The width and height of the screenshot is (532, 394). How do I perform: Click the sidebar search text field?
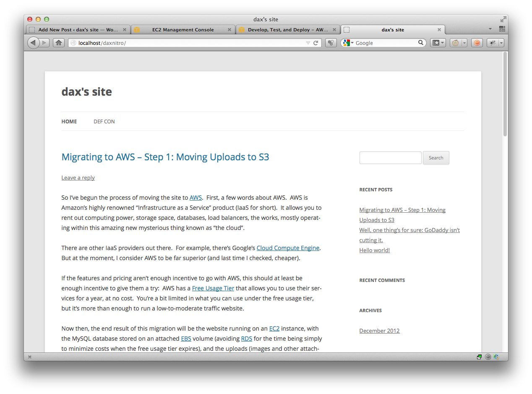(x=391, y=158)
